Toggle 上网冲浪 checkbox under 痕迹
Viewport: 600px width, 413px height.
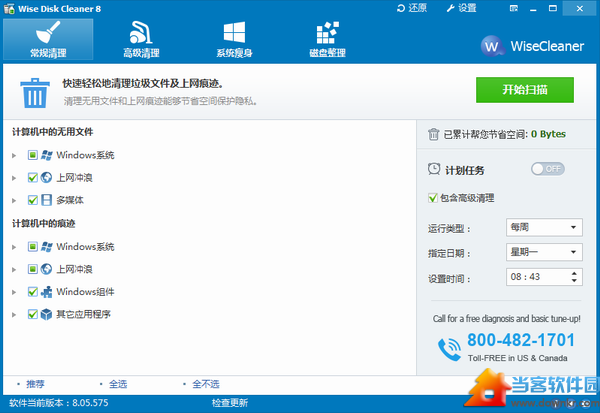click(x=33, y=269)
